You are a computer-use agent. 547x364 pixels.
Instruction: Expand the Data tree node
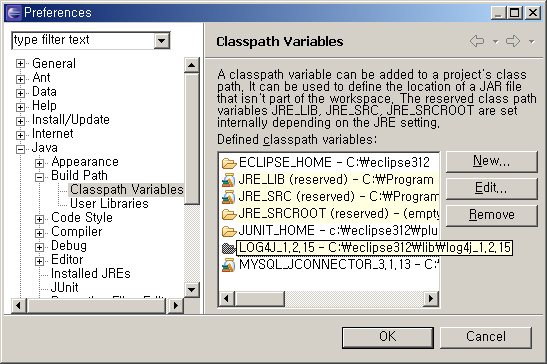pyautogui.click(x=20, y=93)
